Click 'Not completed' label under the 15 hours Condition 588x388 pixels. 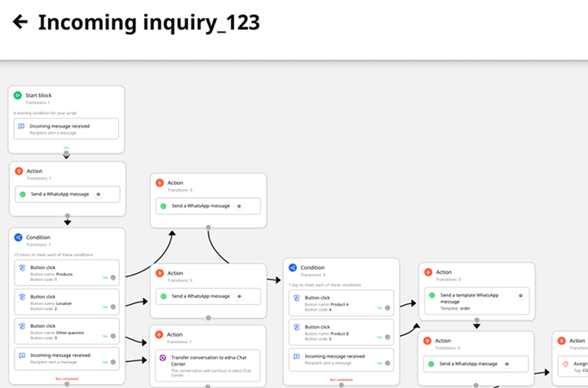(x=67, y=379)
